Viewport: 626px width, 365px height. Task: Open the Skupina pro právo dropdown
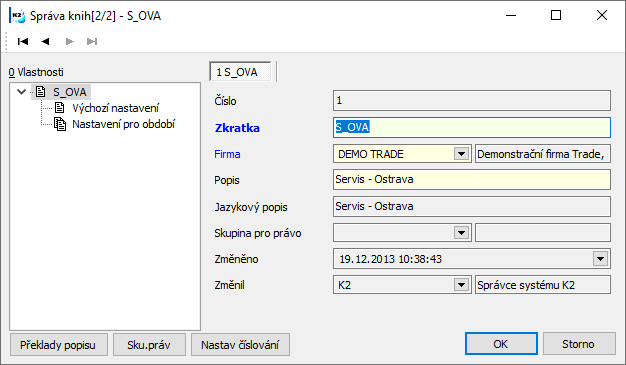coord(462,233)
